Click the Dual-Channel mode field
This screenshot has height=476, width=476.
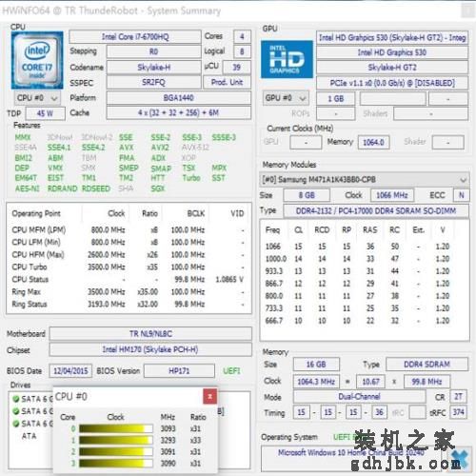pyautogui.click(x=359, y=397)
